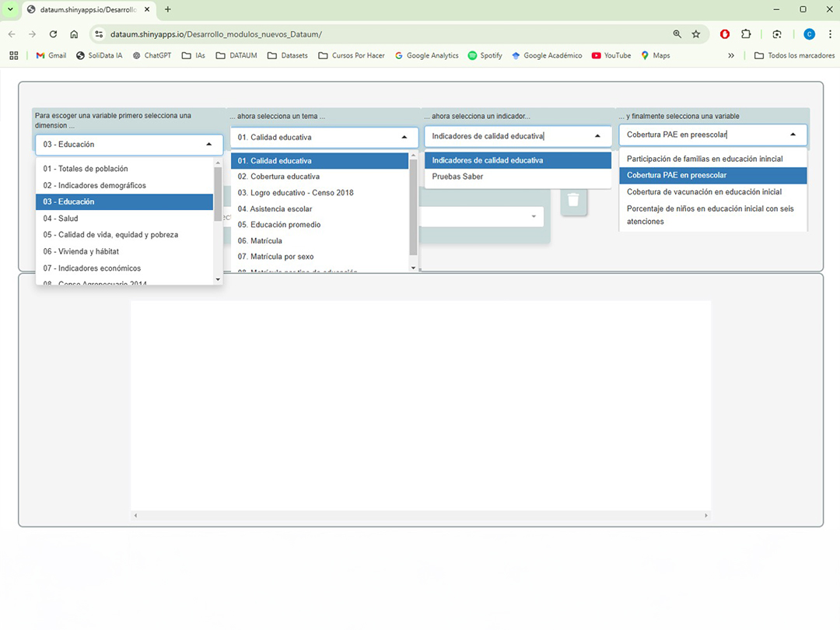This screenshot has width=840, height=630.
Task: Toggle the variable dropdown showing Cobertura PAE
Action: (793, 135)
